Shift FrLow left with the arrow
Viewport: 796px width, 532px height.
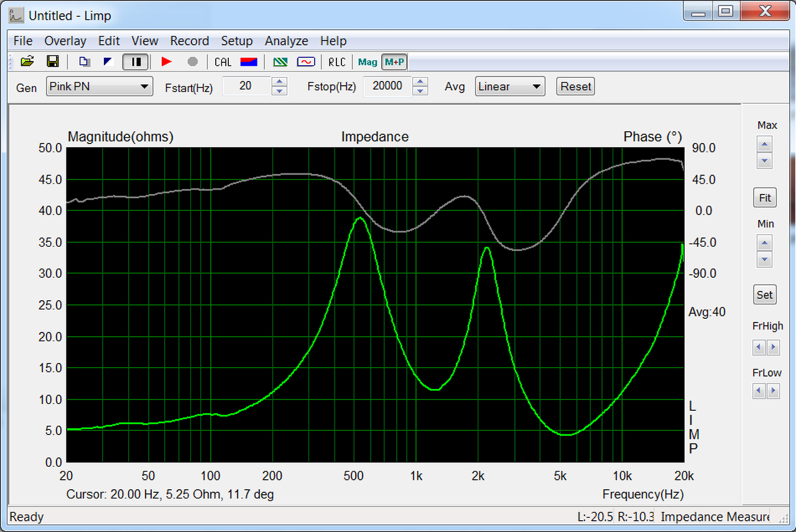pos(759,391)
